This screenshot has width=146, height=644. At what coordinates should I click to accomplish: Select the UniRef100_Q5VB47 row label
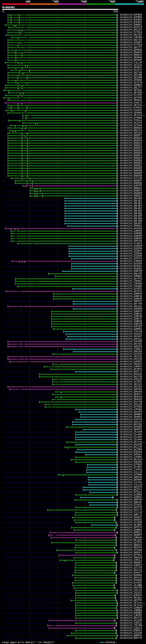[x=131, y=67]
